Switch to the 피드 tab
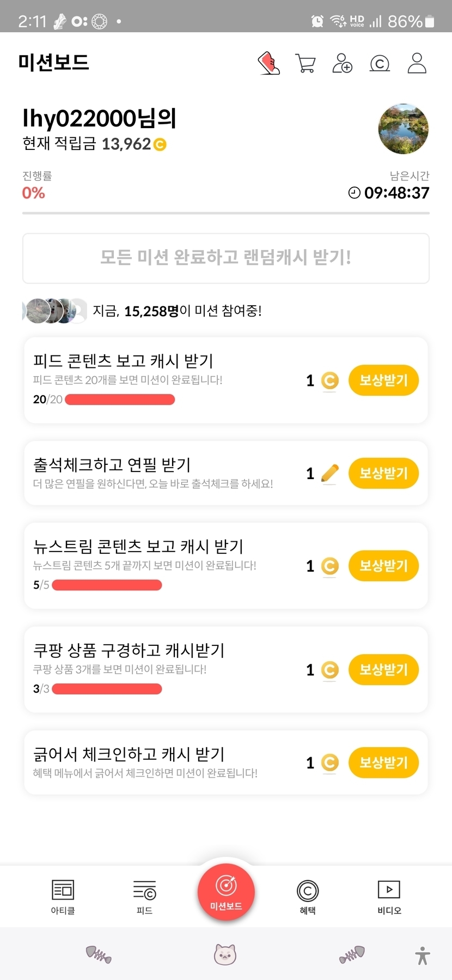452x980 pixels. 144,897
